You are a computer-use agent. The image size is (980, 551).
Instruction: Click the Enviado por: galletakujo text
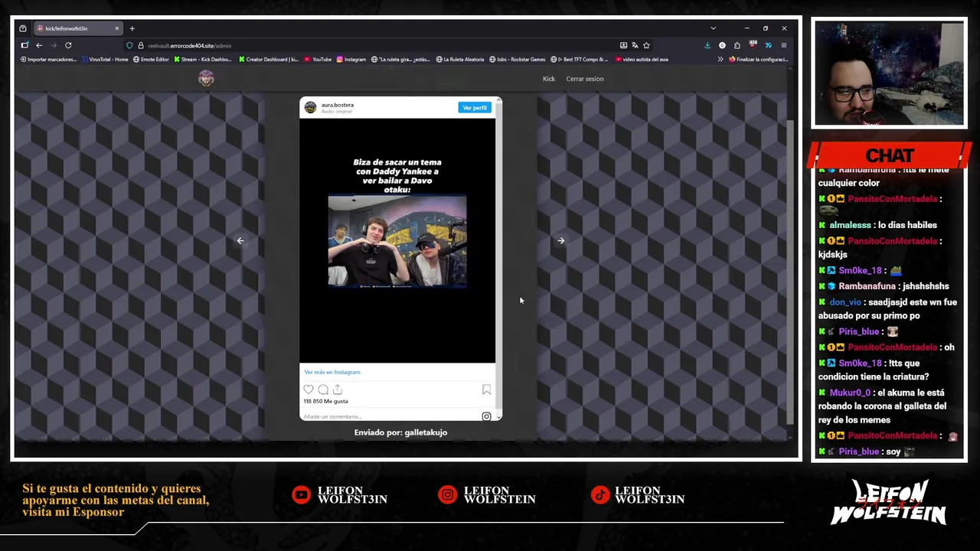(400, 432)
